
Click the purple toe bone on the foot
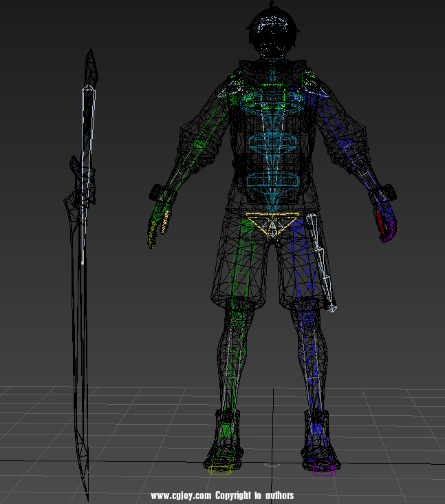click(x=323, y=471)
